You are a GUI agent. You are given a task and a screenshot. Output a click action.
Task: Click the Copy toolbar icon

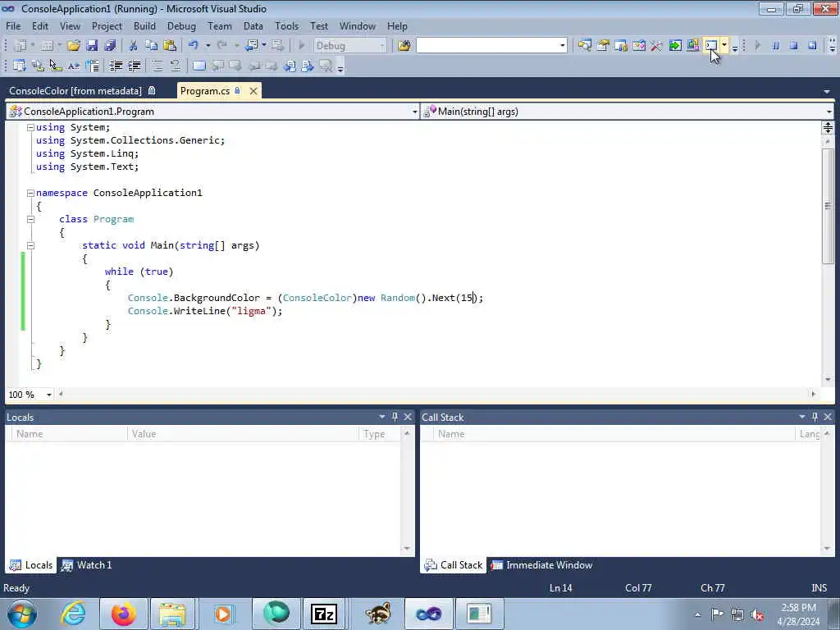(152, 46)
